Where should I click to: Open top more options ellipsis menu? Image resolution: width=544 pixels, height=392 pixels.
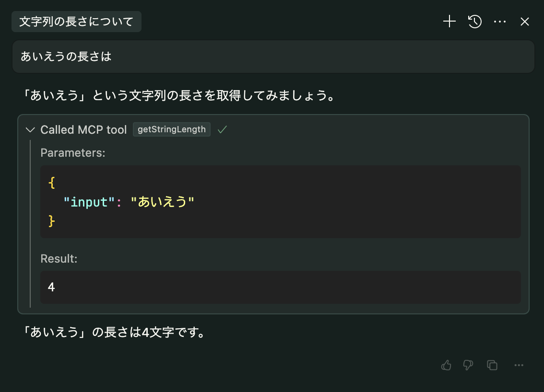500,22
